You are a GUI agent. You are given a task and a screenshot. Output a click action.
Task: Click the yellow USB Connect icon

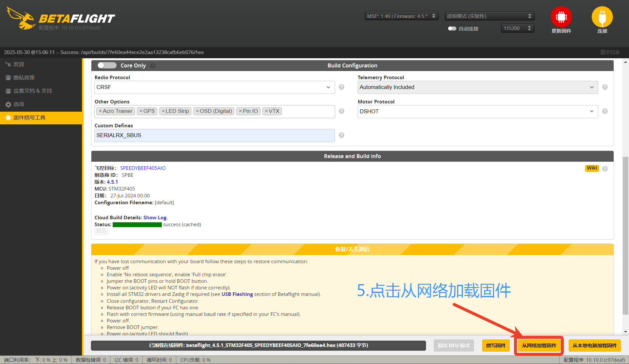pos(602,17)
